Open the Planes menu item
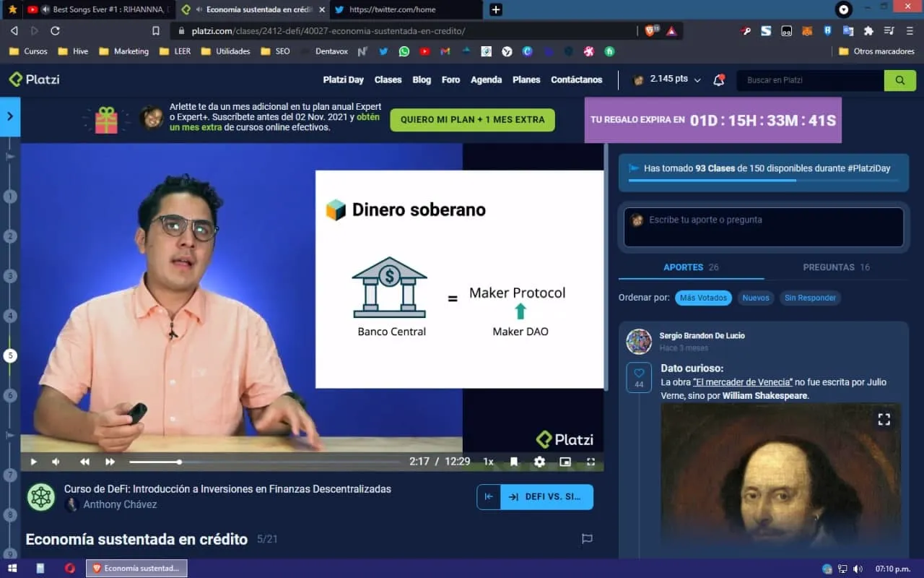Screen dimensions: 924x578 [x=526, y=79]
